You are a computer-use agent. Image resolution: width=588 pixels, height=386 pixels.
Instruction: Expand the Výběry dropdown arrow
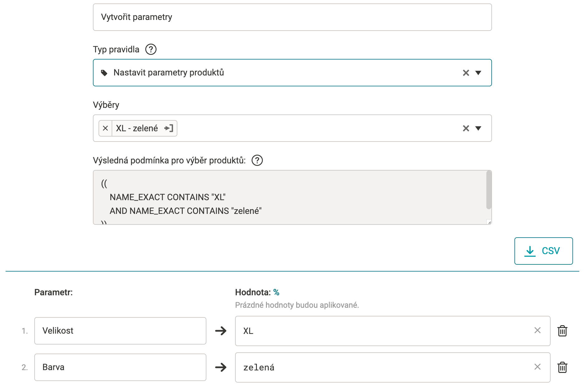[478, 128]
